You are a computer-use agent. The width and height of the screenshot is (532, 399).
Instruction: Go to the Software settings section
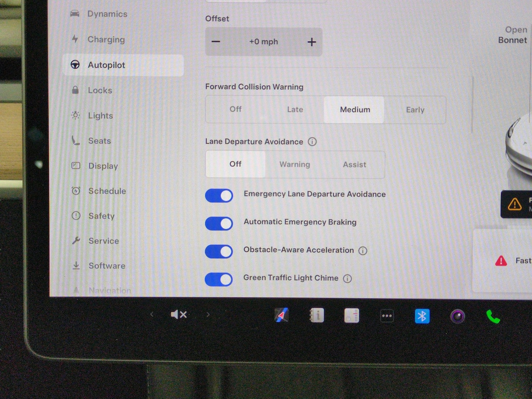pos(107,266)
